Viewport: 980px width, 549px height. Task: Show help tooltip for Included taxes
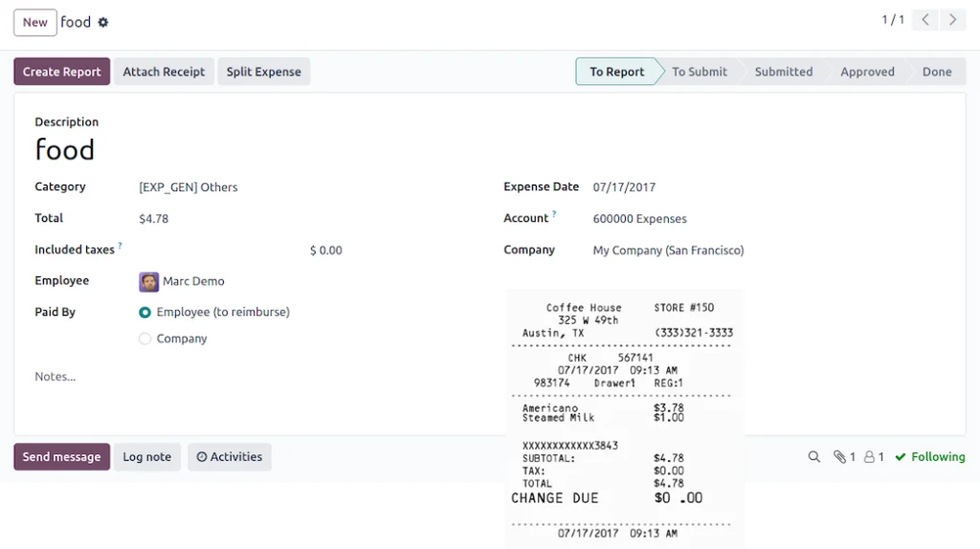click(120, 246)
